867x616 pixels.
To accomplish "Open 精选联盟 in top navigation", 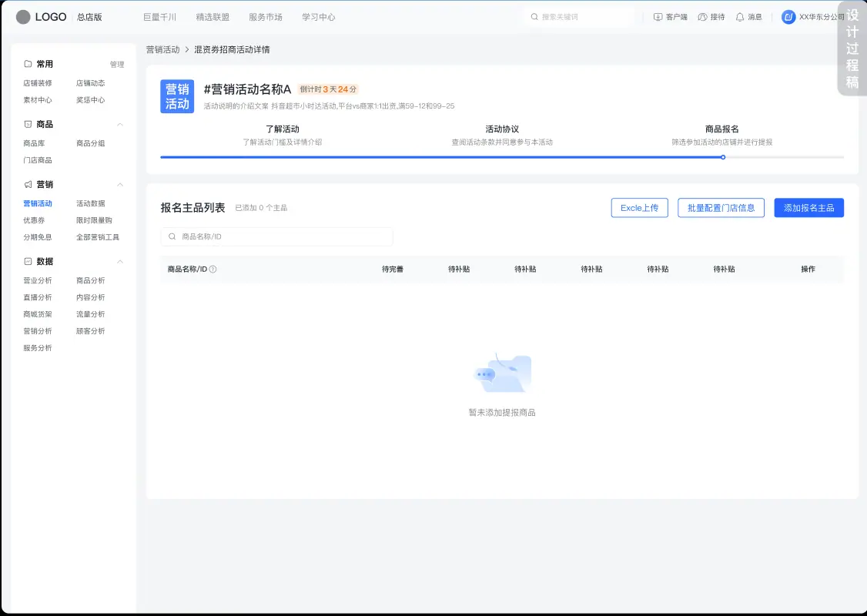I will (213, 17).
